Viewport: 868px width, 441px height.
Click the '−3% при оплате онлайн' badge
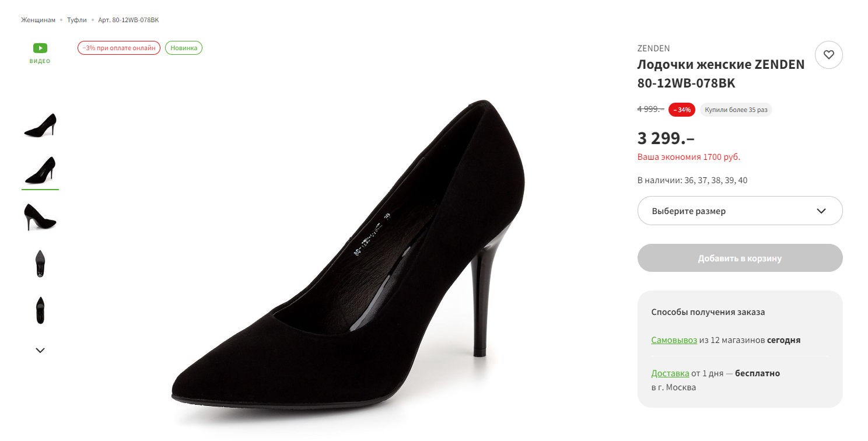pos(119,48)
